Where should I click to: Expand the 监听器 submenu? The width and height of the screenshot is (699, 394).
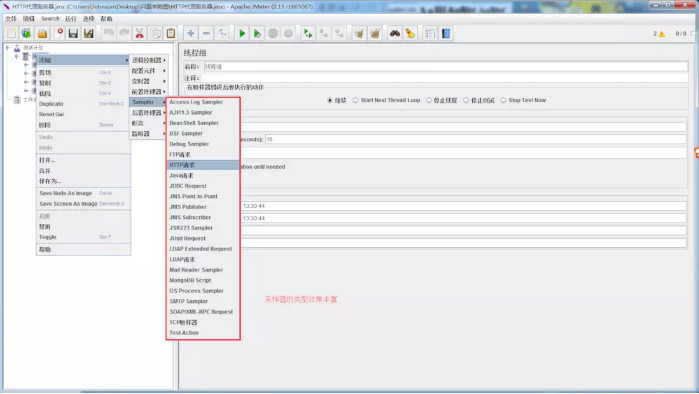pos(148,134)
